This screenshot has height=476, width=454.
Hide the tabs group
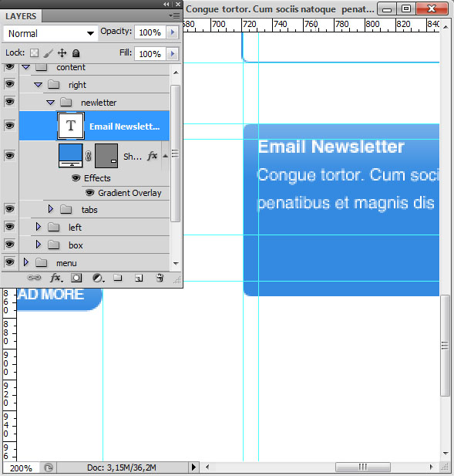tap(10, 209)
